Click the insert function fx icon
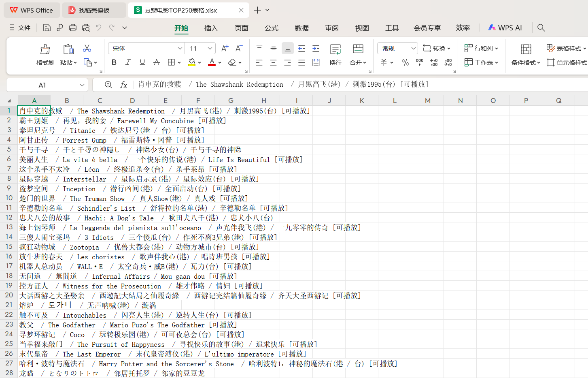Screen dimensions: 588x378 coord(123,85)
